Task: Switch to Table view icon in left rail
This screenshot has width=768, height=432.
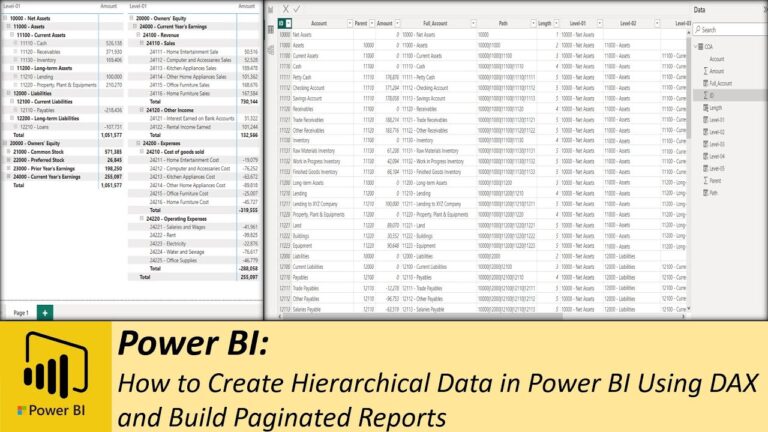Action: click(270, 29)
